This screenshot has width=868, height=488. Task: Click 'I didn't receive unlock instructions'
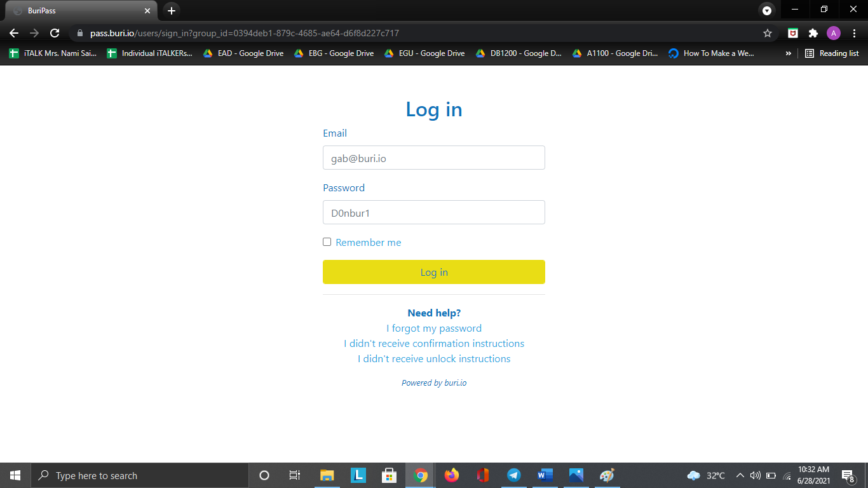[x=434, y=359]
